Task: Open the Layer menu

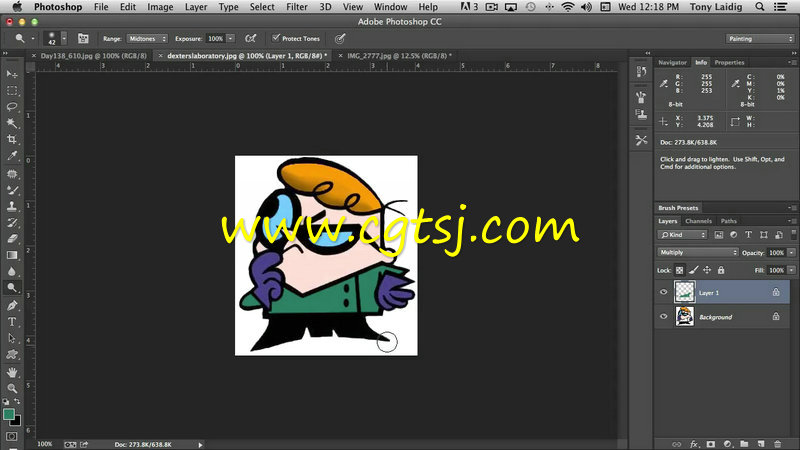Action: (x=196, y=7)
